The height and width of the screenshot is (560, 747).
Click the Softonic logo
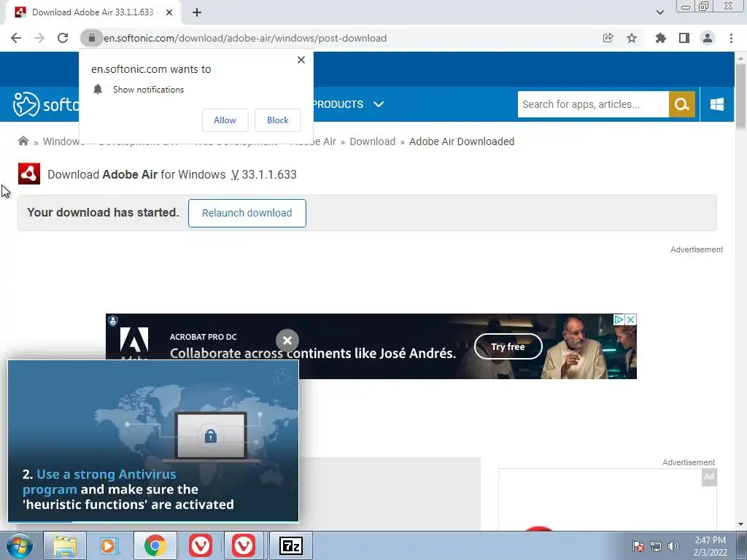(46, 104)
